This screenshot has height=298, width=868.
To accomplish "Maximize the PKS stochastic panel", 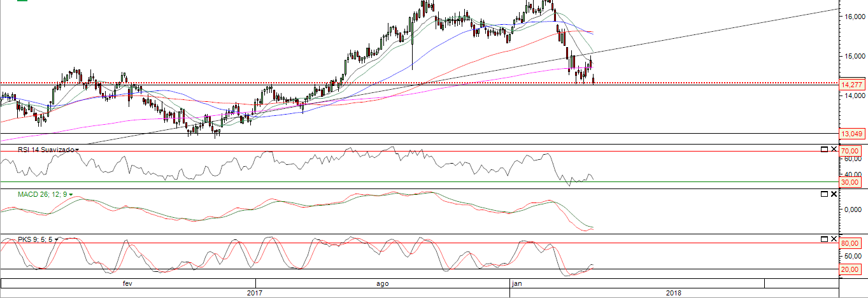I will point(823,239).
